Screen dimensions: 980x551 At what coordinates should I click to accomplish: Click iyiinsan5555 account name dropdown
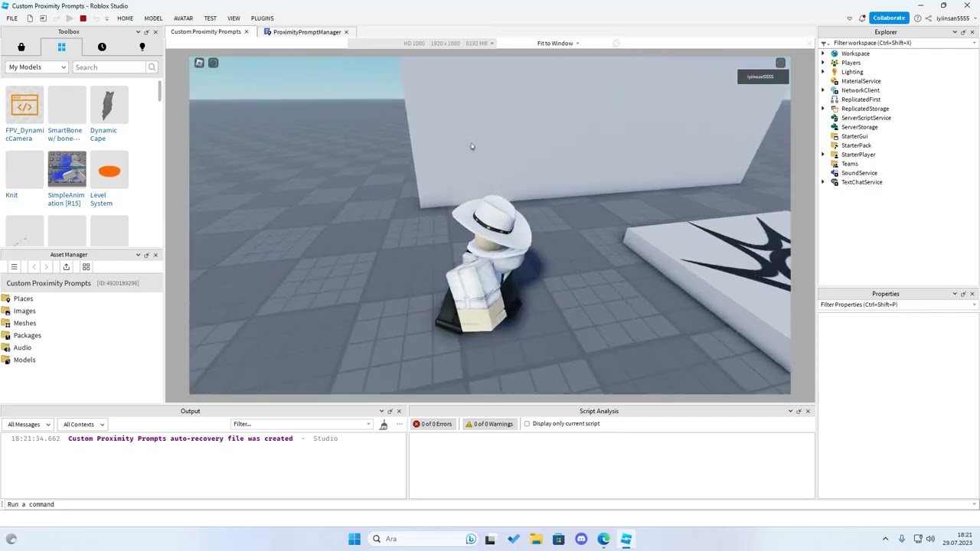pyautogui.click(x=955, y=18)
